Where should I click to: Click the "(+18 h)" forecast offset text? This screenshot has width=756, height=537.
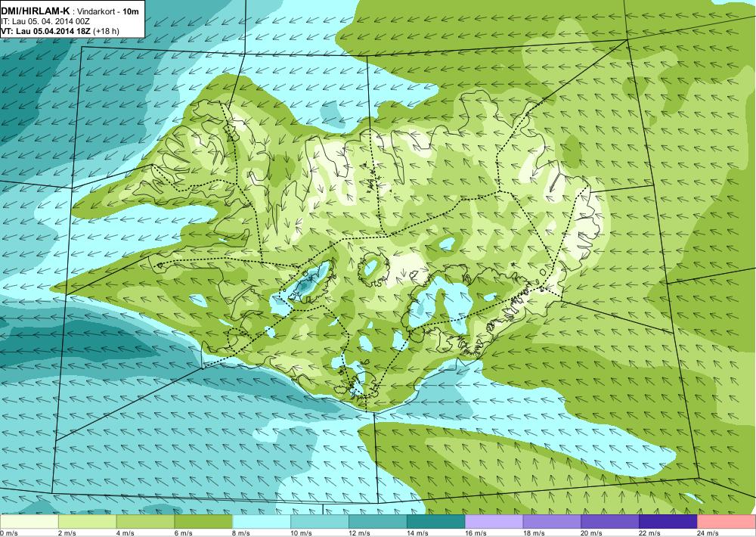pyautogui.click(x=106, y=31)
